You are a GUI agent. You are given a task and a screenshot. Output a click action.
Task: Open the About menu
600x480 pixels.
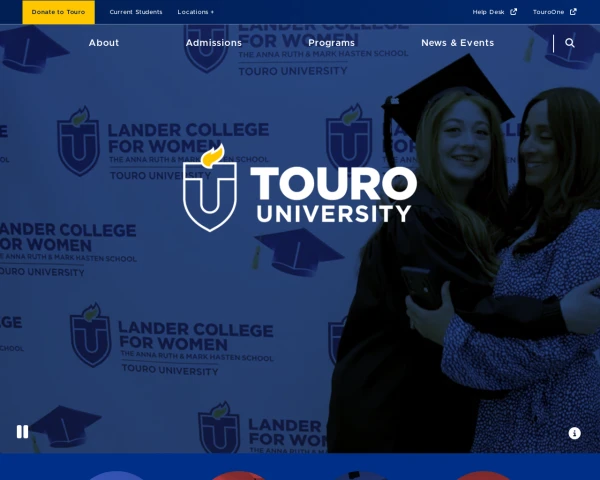(104, 43)
